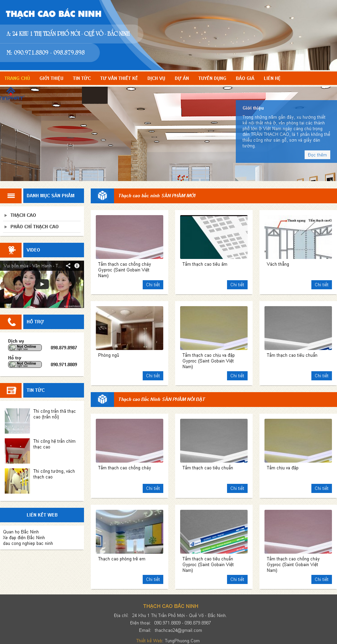Open the Phòng ngủ product thumbnail
Viewport: 337px width, 644px height.
(x=130, y=328)
